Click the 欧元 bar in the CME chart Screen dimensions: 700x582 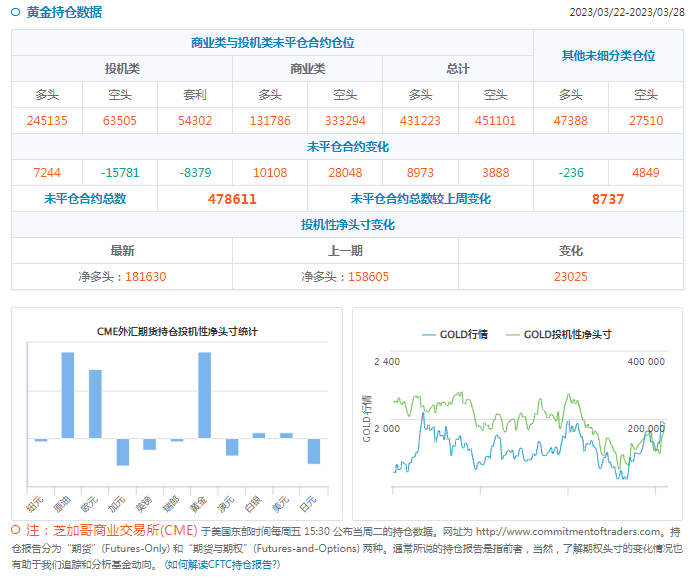95,404
